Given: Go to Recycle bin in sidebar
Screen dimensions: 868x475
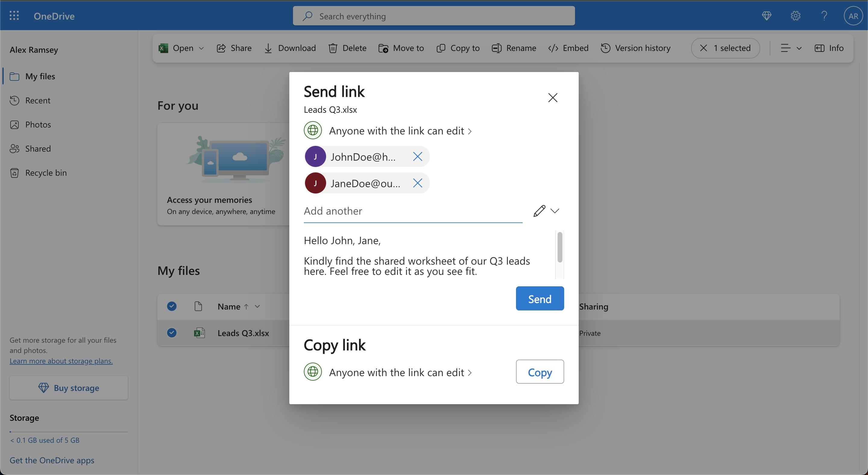Looking at the screenshot, I should click(46, 173).
